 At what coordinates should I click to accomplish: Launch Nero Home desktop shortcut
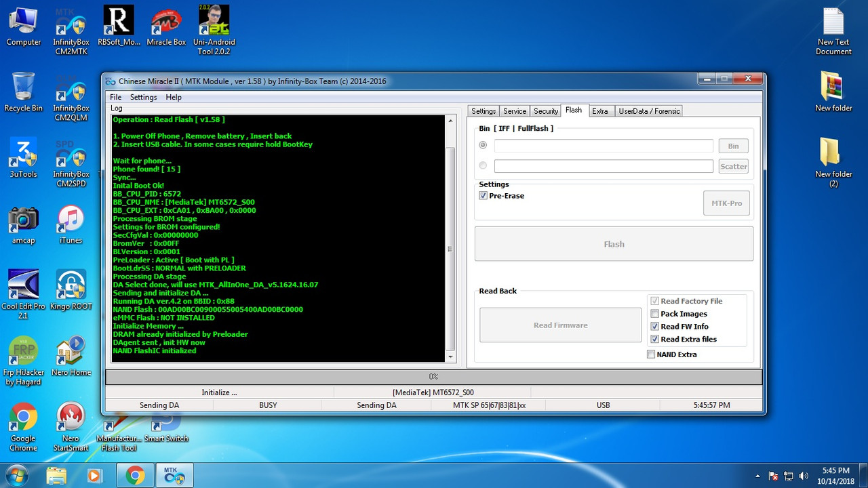tap(71, 357)
